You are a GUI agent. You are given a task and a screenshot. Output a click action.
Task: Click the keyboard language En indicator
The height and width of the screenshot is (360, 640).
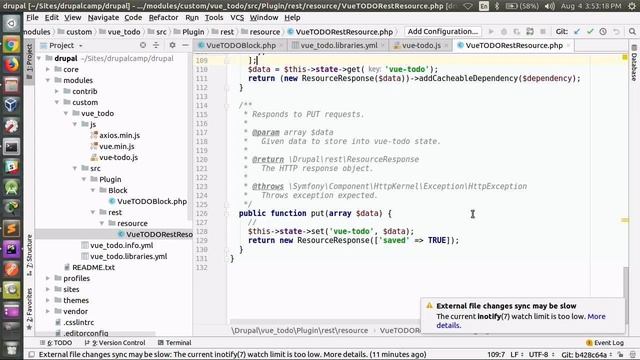[x=484, y=6]
